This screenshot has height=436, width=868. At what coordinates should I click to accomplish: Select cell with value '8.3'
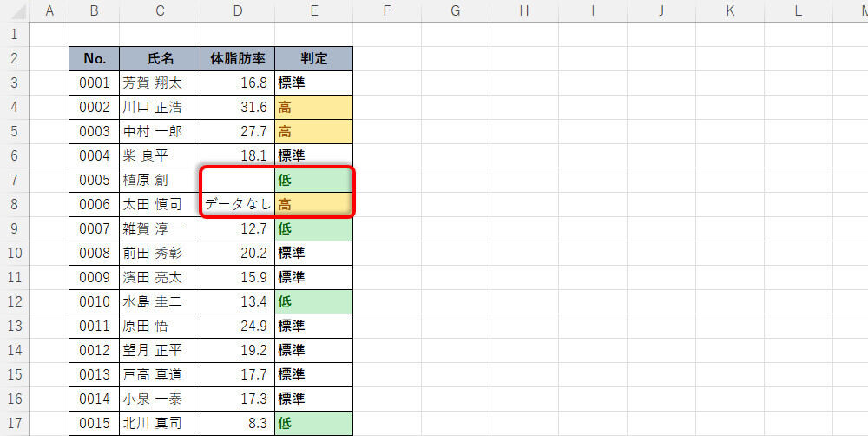(x=238, y=423)
